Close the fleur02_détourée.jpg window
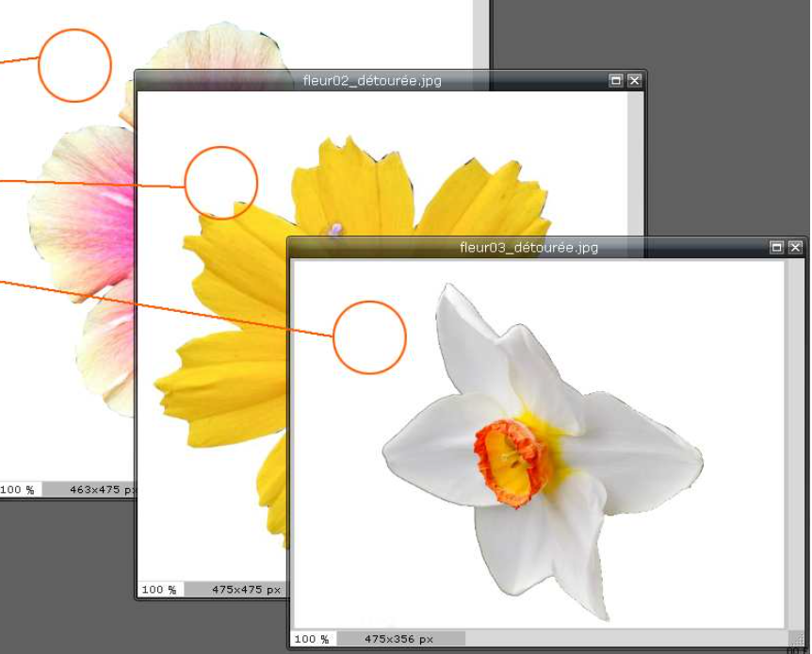This screenshot has width=812, height=654. 634,80
